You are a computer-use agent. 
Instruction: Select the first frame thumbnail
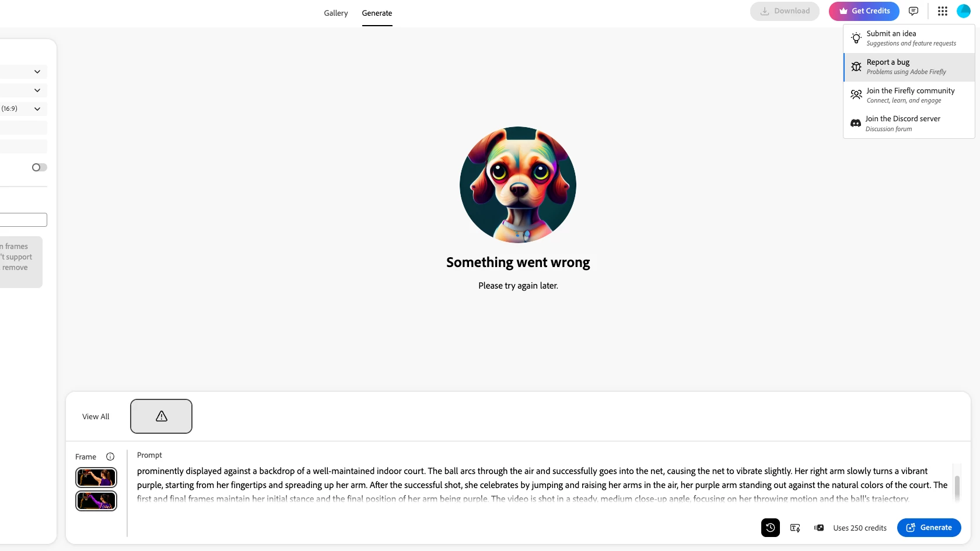(x=96, y=478)
